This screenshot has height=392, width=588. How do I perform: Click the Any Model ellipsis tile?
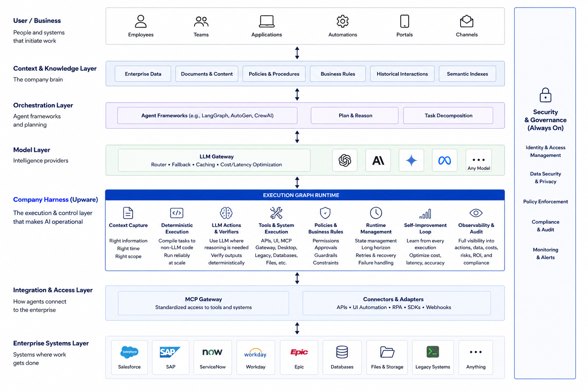click(479, 160)
